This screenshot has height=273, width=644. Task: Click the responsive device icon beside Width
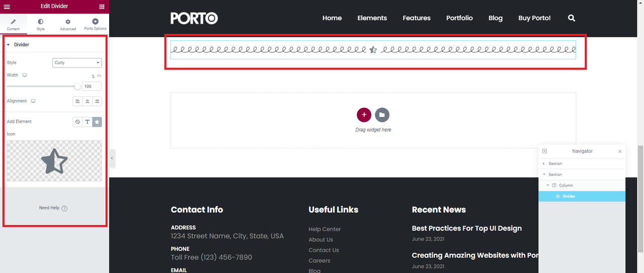(25, 75)
